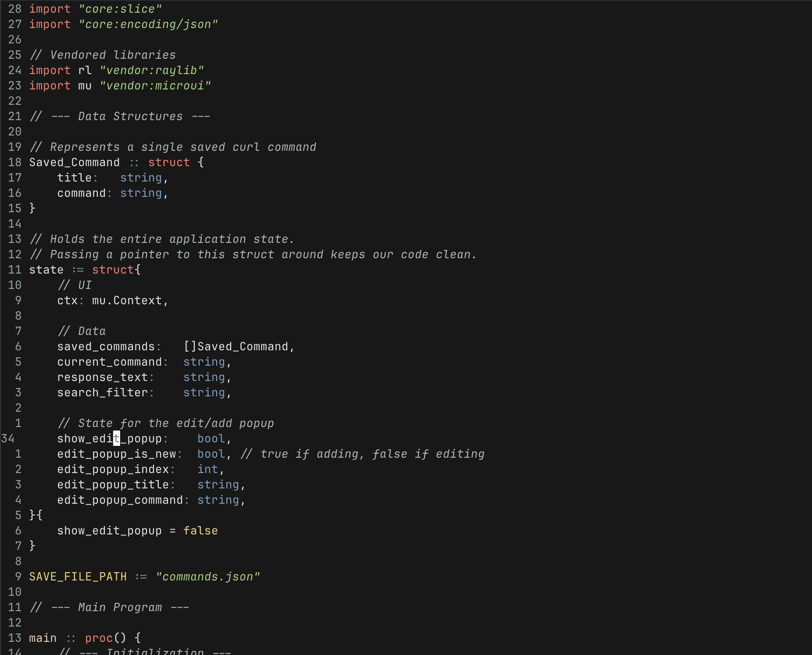Click the 'struct' keyword on state line

[113, 270]
